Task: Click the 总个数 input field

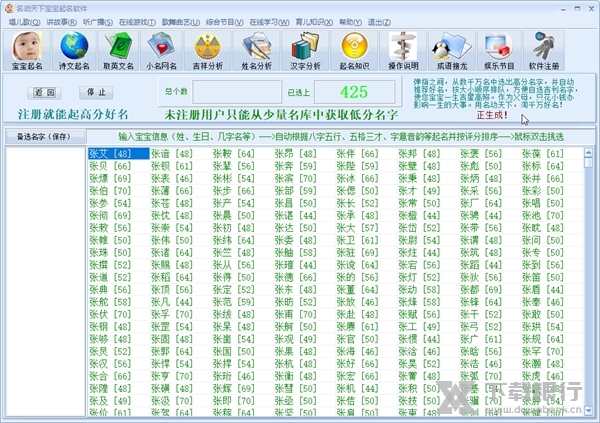Action: tap(237, 91)
